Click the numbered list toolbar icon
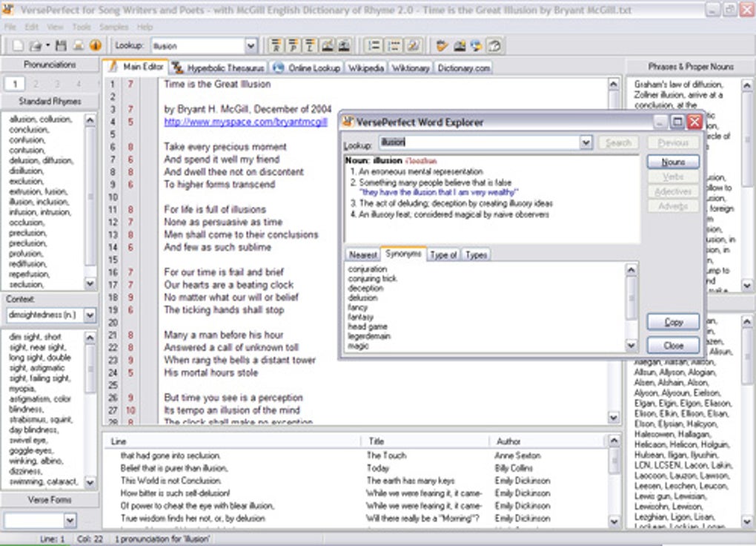756x546 pixels. 374,46
